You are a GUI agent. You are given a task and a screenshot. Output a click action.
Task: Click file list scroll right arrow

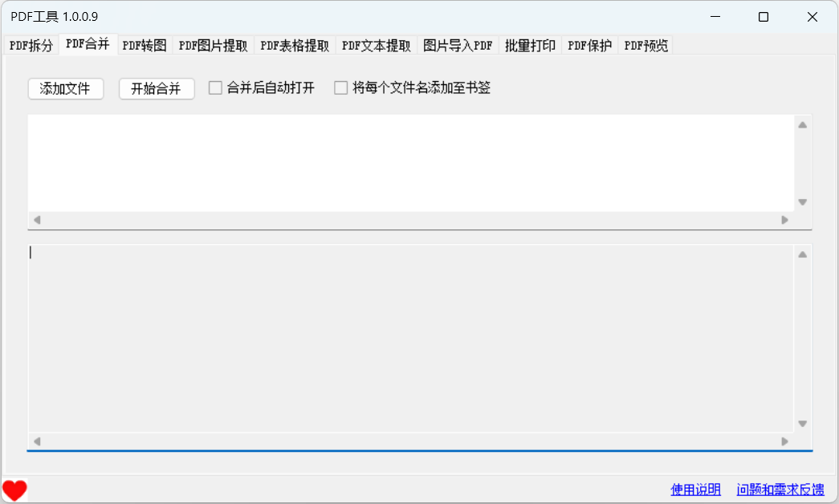[784, 220]
